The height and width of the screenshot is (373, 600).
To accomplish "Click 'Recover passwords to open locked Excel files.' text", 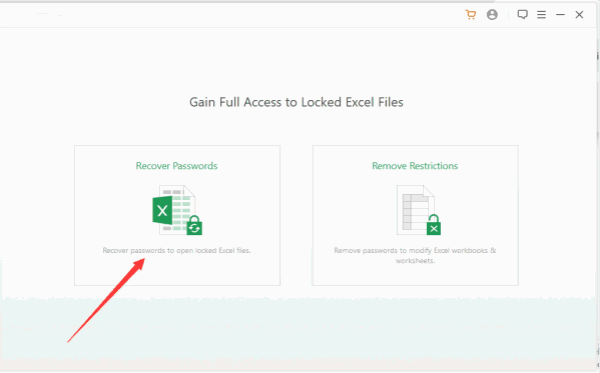I will click(176, 251).
